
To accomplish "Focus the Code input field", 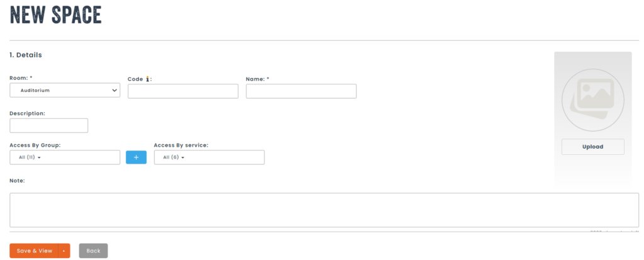I will coord(183,91).
